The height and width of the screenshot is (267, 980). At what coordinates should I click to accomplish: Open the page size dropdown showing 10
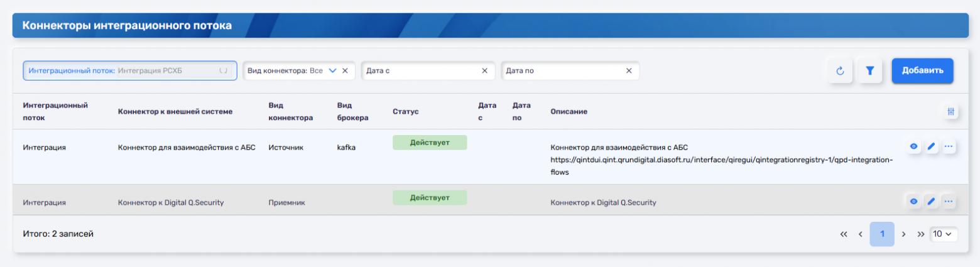(942, 234)
